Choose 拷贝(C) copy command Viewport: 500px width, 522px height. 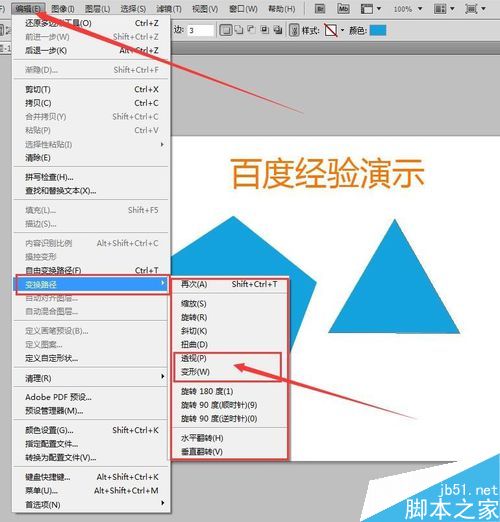coord(92,103)
